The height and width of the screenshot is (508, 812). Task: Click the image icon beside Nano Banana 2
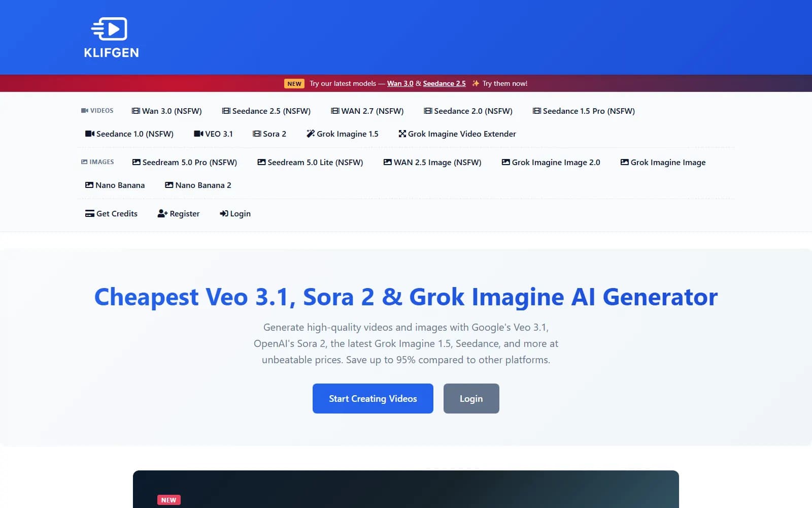170,185
